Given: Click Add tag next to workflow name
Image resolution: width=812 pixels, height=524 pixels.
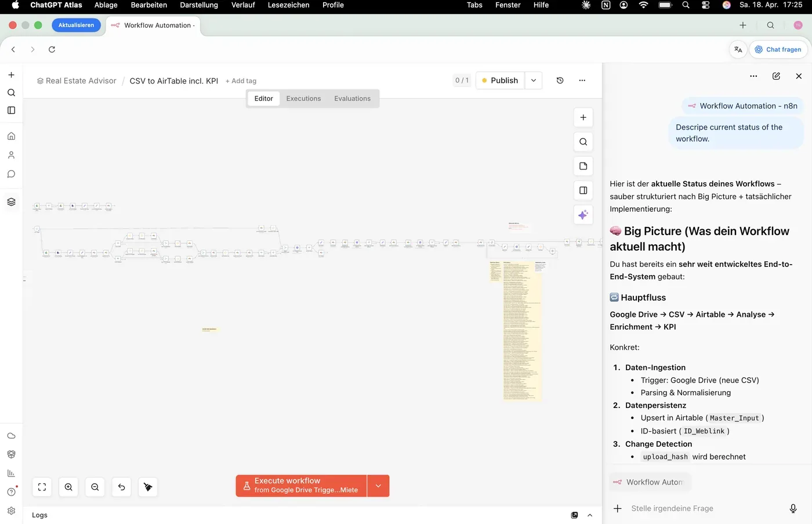Looking at the screenshot, I should (x=241, y=81).
